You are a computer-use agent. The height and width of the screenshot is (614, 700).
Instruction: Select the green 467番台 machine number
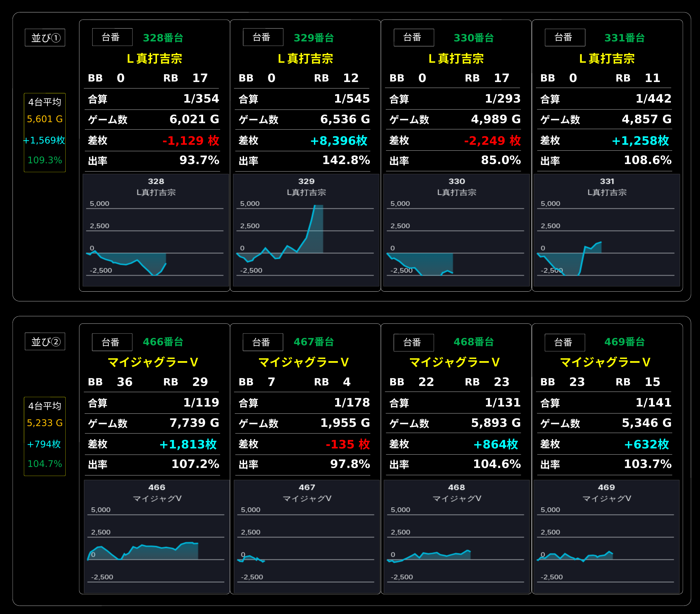314,342
